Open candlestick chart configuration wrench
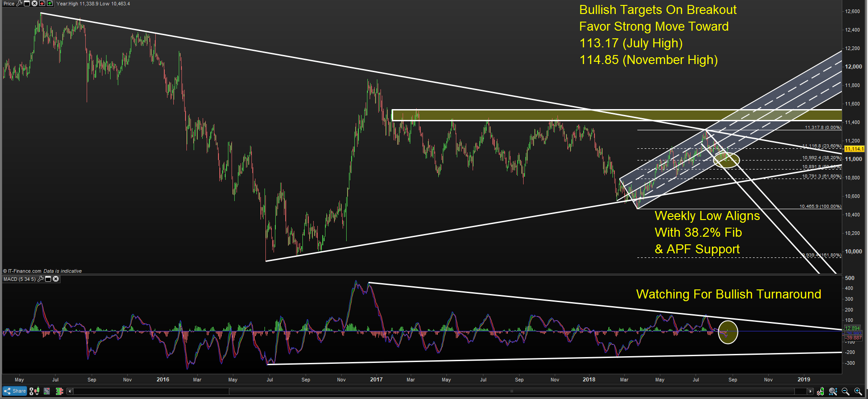The height and width of the screenshot is (399, 868). pos(820,391)
